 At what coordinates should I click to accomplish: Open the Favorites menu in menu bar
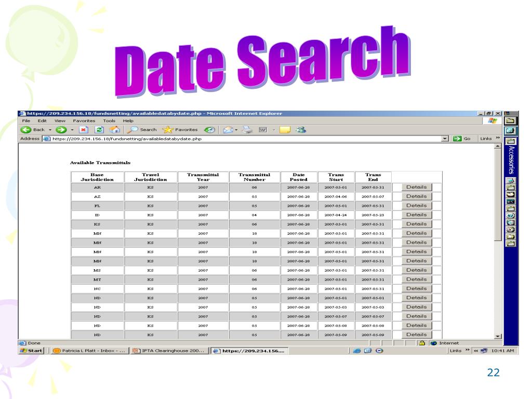(x=84, y=121)
